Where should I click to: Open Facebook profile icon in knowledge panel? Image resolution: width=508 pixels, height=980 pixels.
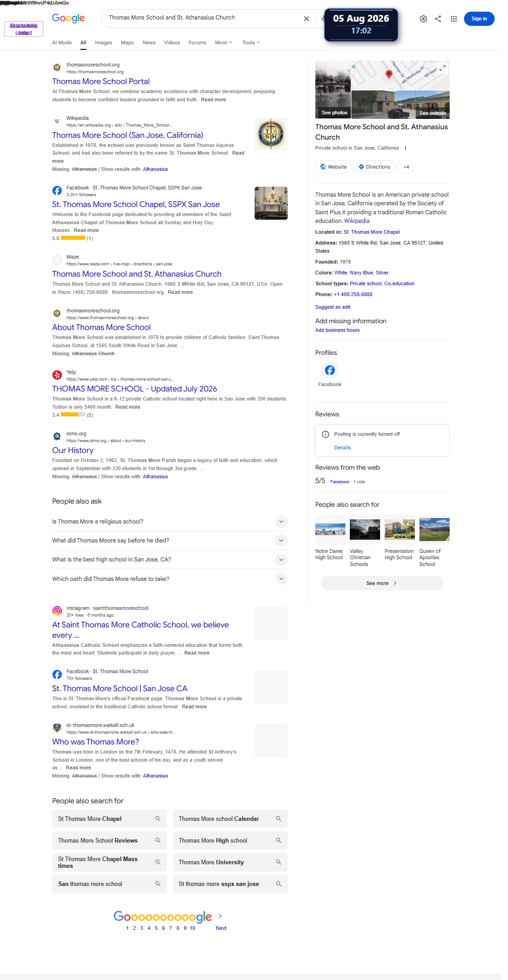(x=330, y=371)
